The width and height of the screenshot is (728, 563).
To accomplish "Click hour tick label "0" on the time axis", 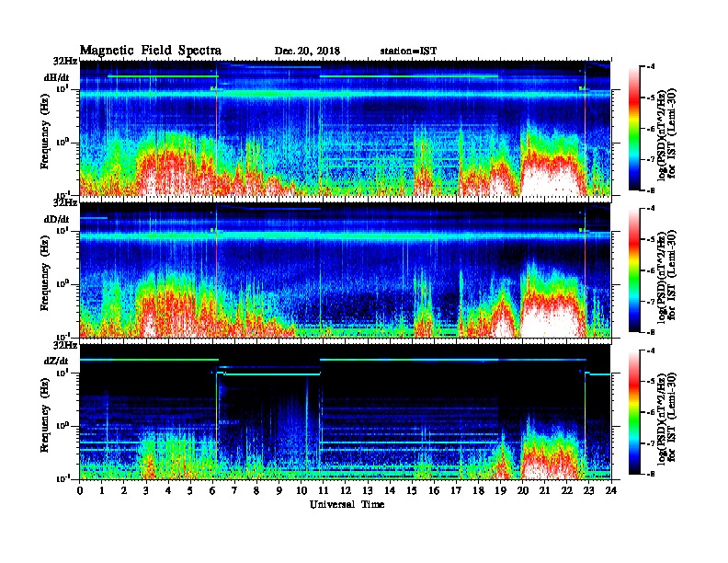I will [80, 490].
